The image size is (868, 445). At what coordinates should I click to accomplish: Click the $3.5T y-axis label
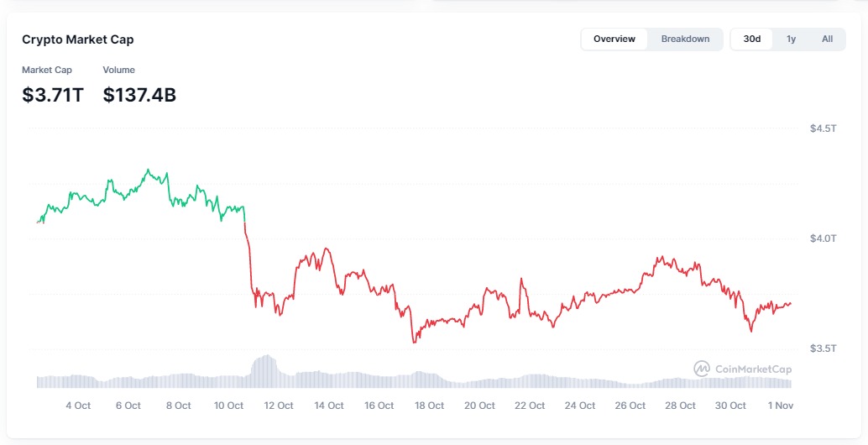[823, 348]
